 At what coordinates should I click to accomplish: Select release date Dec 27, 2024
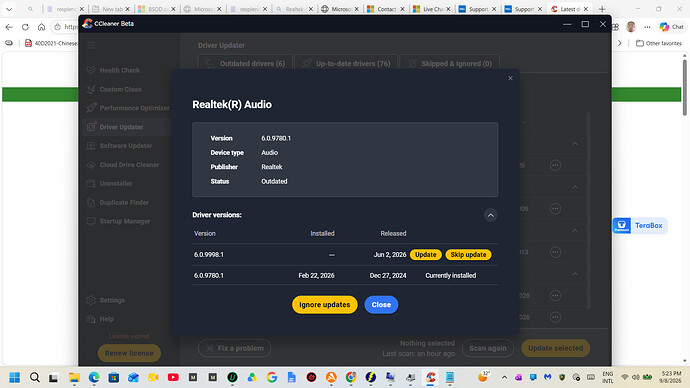click(x=388, y=275)
